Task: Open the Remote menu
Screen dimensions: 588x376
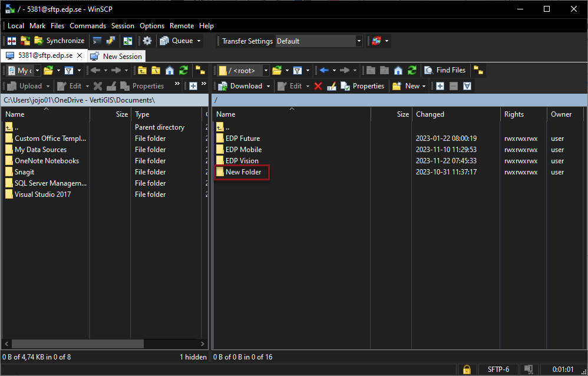Action: pyautogui.click(x=182, y=26)
